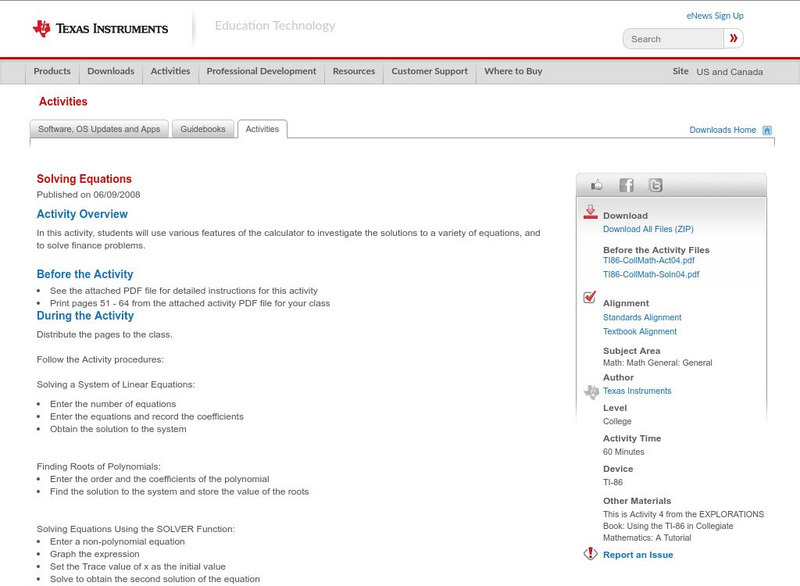Click inside the Search field
Viewport: 800px width, 586px height.
(x=670, y=38)
